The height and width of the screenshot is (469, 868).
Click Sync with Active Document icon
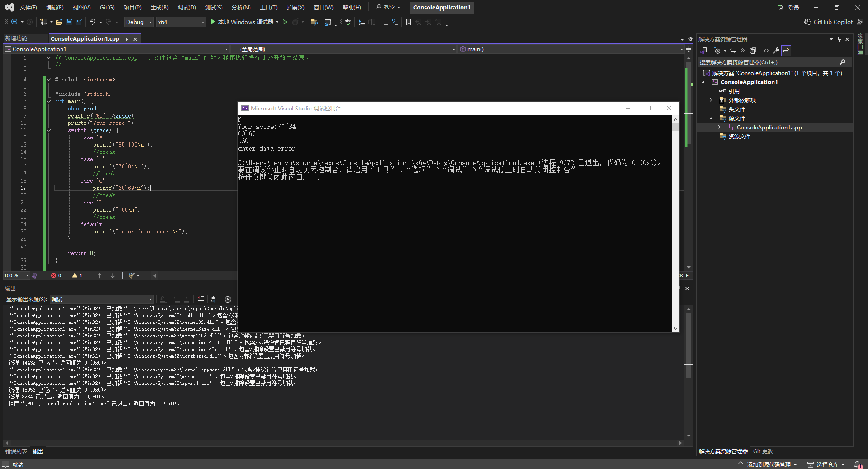click(733, 51)
